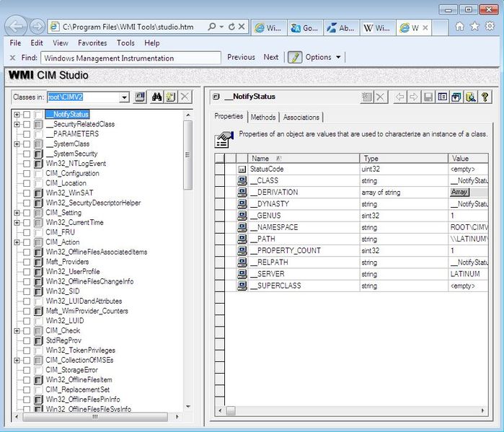The height and width of the screenshot is (432, 504).
Task: Expand the __SystemClass node
Action: tap(17, 144)
